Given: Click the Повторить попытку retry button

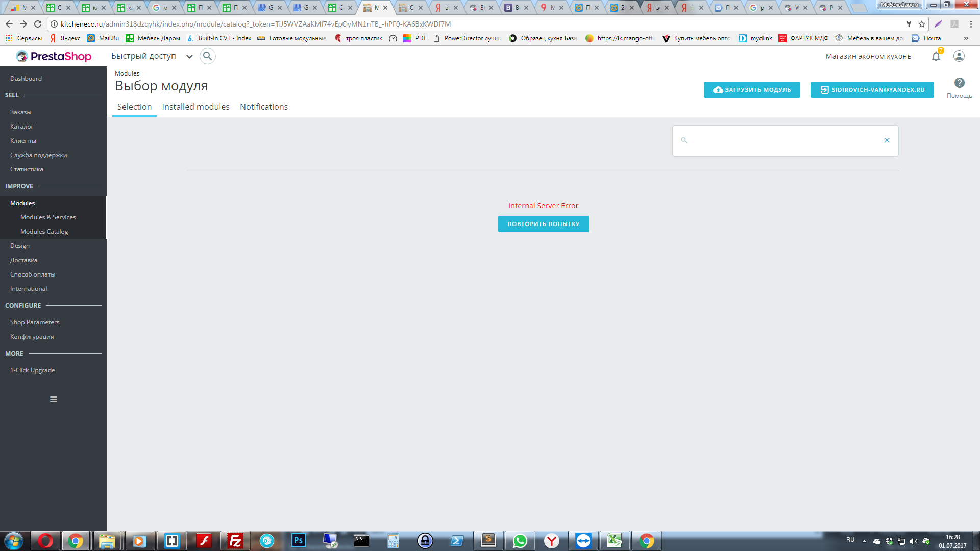Looking at the screenshot, I should (x=543, y=224).
